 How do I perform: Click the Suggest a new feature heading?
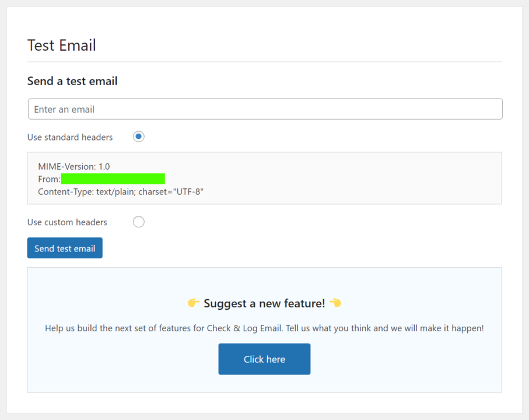coord(264,303)
